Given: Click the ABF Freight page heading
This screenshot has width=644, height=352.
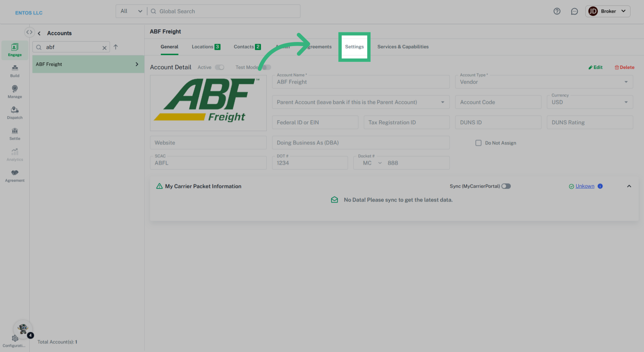Looking at the screenshot, I should coord(165,32).
